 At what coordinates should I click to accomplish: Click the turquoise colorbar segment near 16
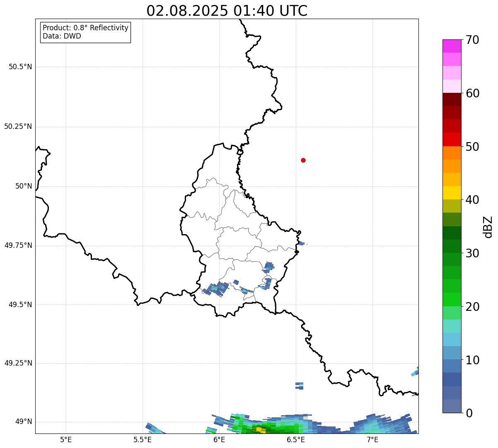click(452, 326)
